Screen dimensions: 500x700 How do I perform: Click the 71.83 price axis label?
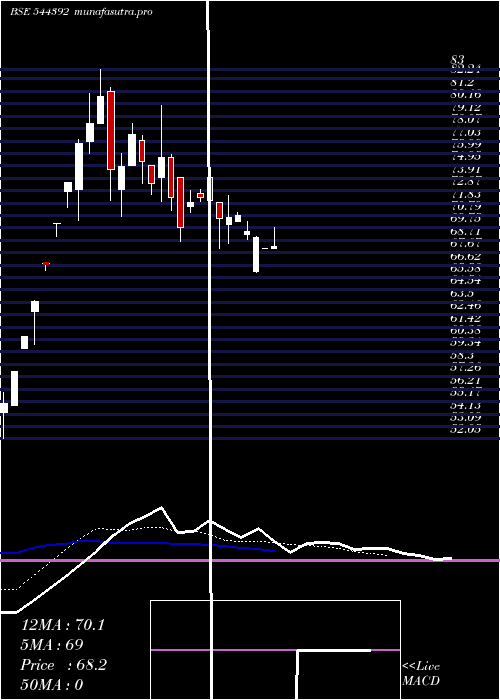click(466, 194)
